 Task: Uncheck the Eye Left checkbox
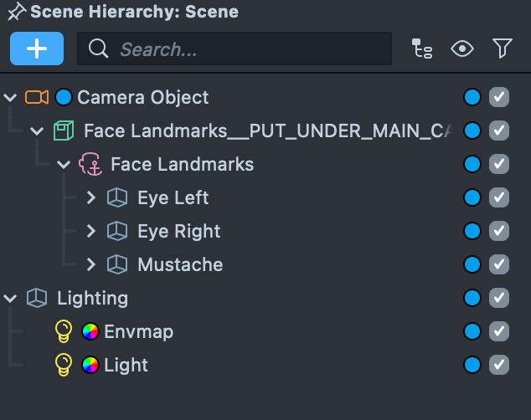[499, 197]
